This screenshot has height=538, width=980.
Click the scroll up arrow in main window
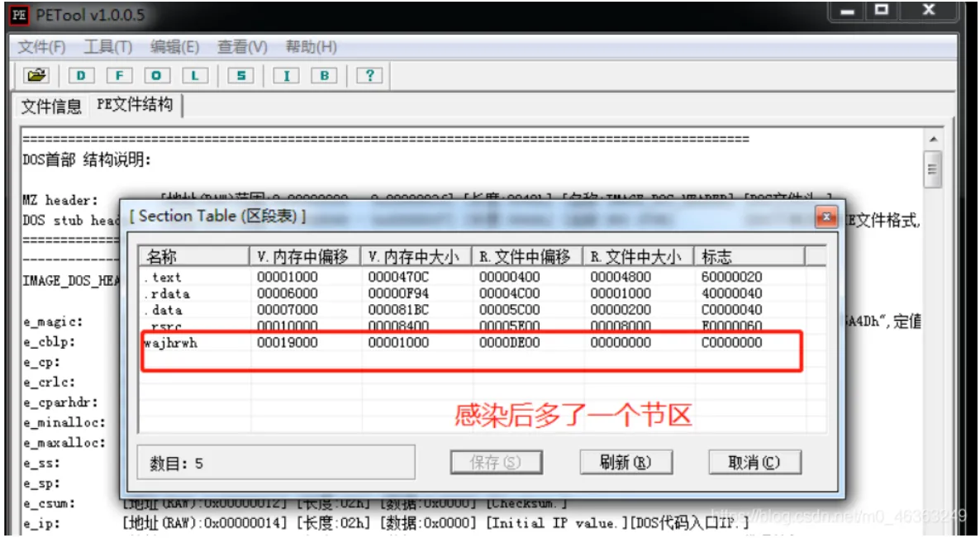(x=934, y=139)
